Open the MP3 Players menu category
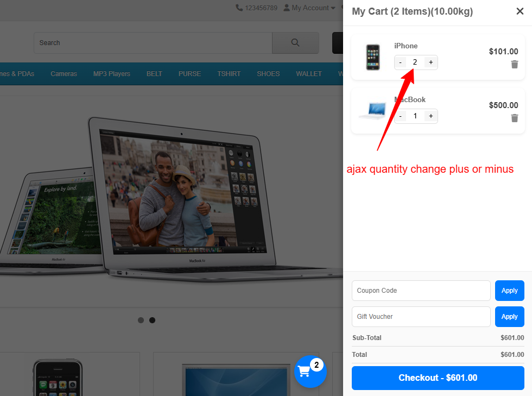Screen dimensions: 532x396 pos(112,74)
